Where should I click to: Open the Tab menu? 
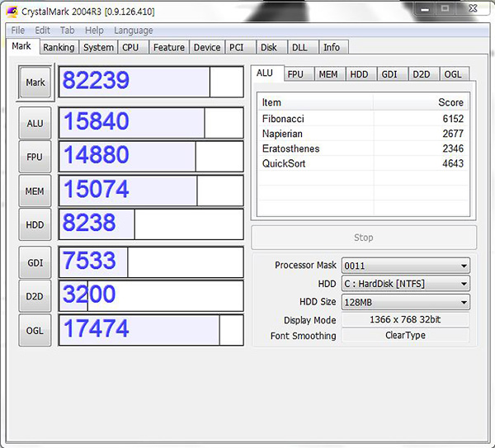click(68, 31)
